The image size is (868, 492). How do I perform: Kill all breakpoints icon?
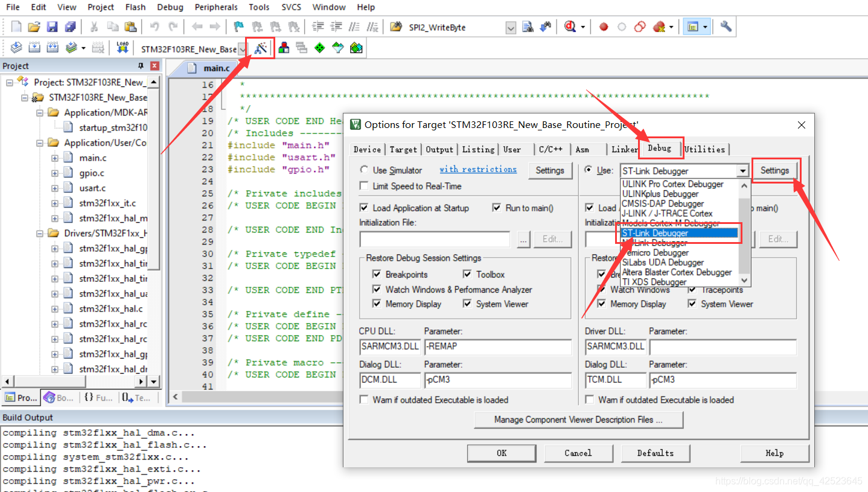coord(659,27)
